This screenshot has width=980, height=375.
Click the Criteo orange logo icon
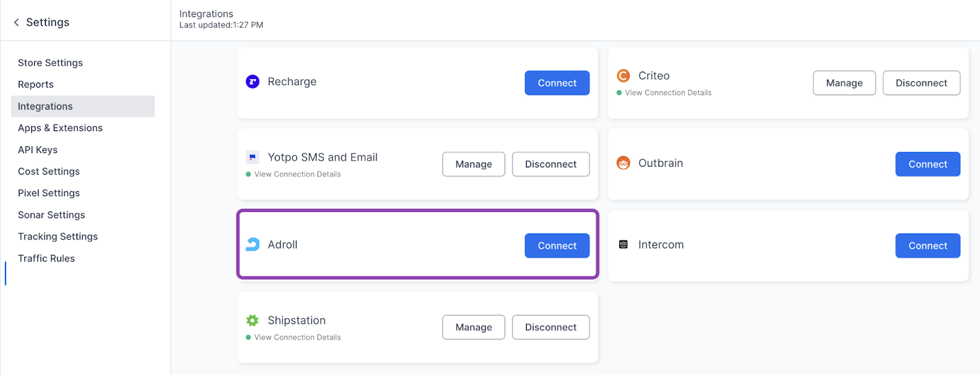pyautogui.click(x=623, y=75)
